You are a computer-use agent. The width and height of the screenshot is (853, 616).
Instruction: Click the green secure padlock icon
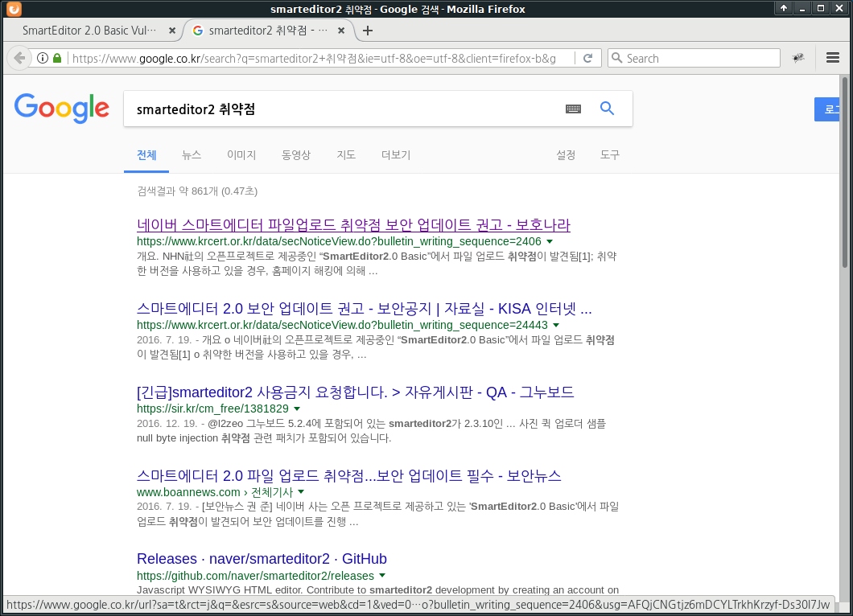[x=57, y=58]
